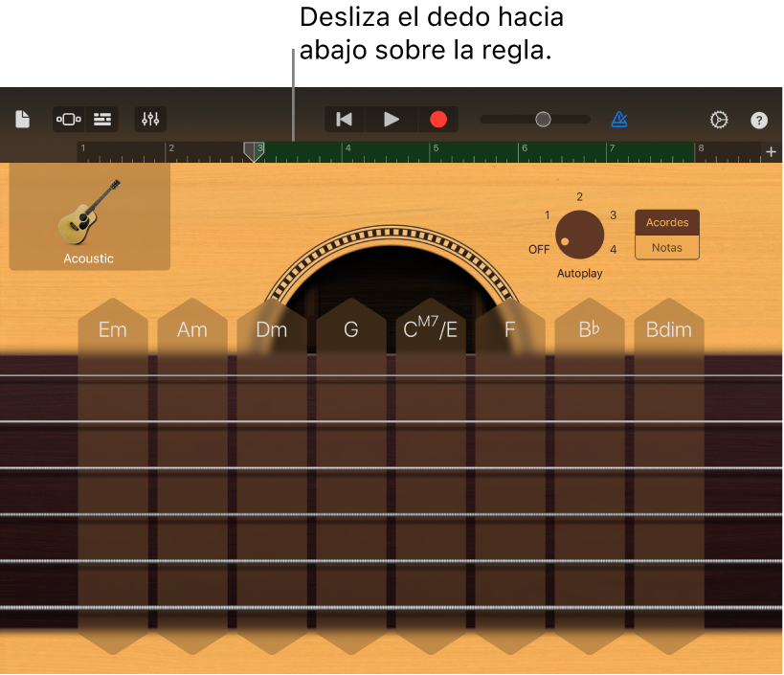The image size is (784, 675).
Task: Set Autoplay knob to OFF position
Action: coord(539,249)
